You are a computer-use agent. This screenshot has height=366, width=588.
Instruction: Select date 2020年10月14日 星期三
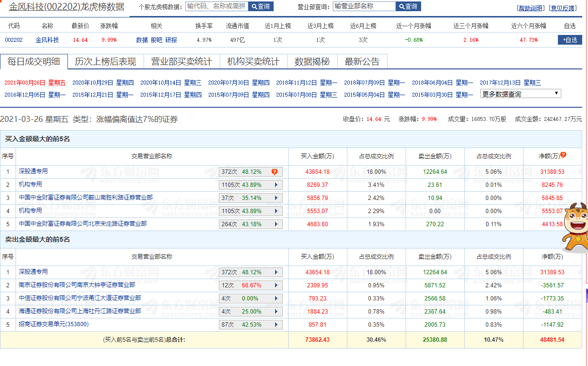[x=171, y=83]
